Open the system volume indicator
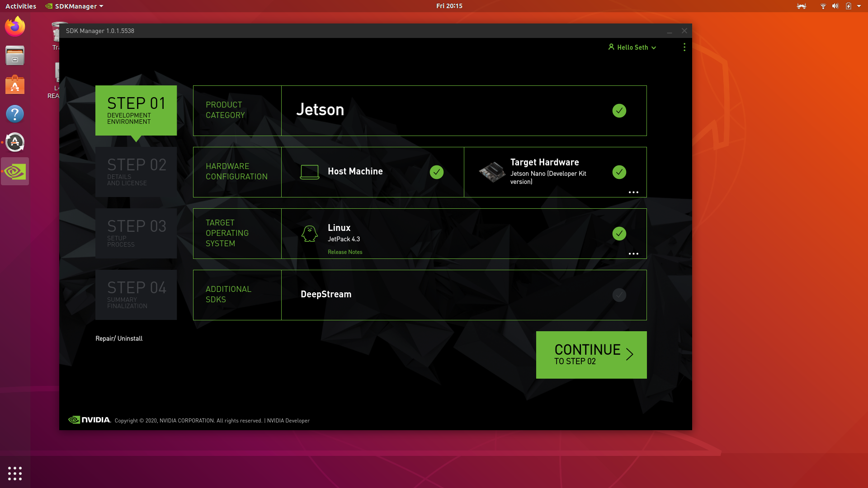This screenshot has width=868, height=488. coord(835,6)
